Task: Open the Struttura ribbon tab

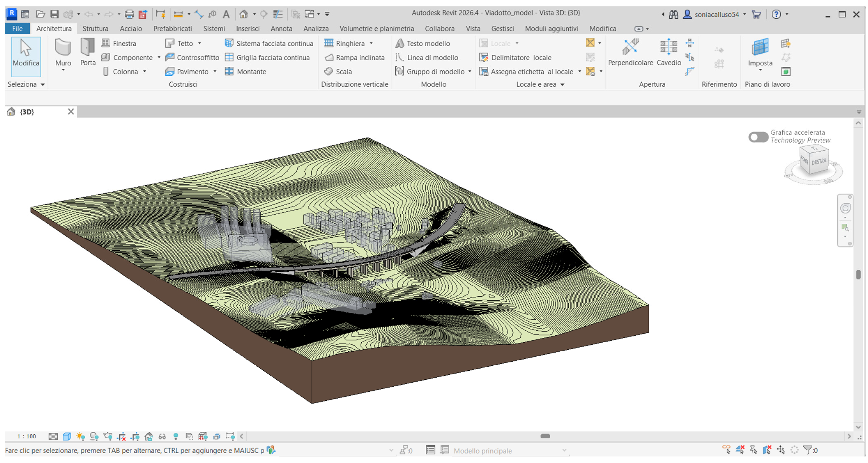Action: coord(95,29)
